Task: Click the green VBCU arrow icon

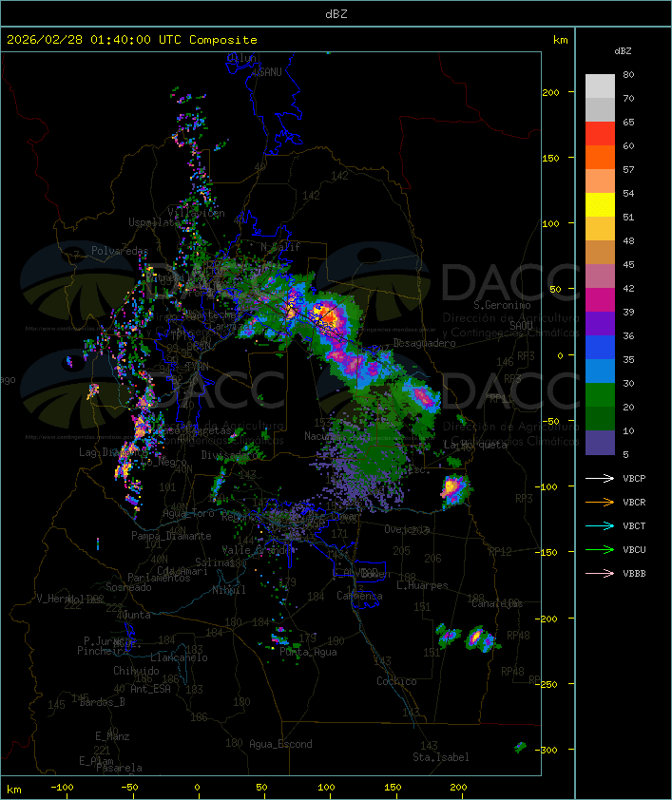Action: [600, 549]
